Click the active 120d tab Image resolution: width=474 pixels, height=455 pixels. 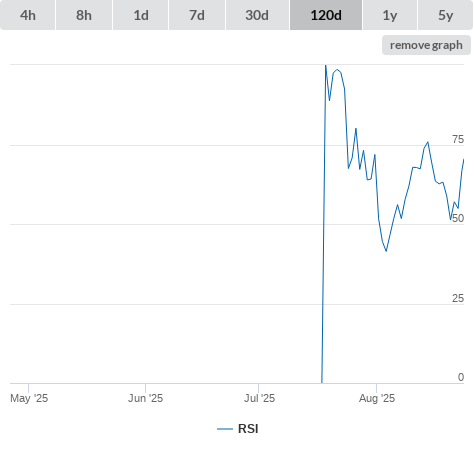326,15
